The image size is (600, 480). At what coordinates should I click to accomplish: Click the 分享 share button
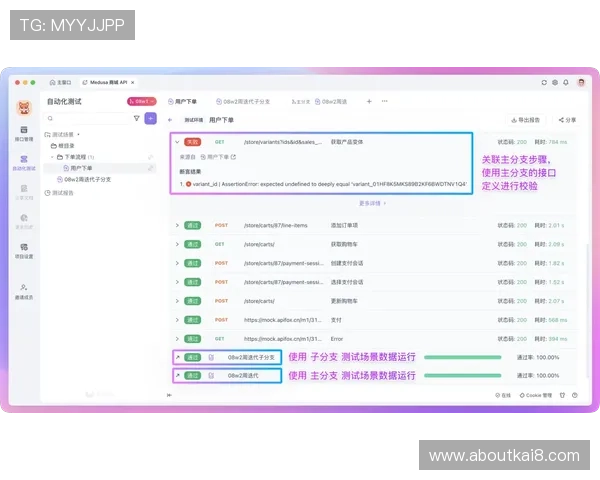567,120
